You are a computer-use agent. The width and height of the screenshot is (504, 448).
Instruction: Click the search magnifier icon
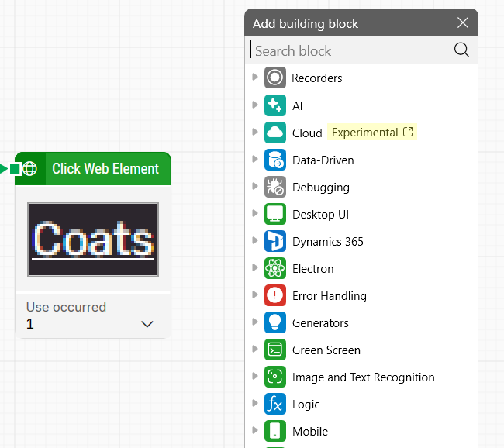coord(461,50)
